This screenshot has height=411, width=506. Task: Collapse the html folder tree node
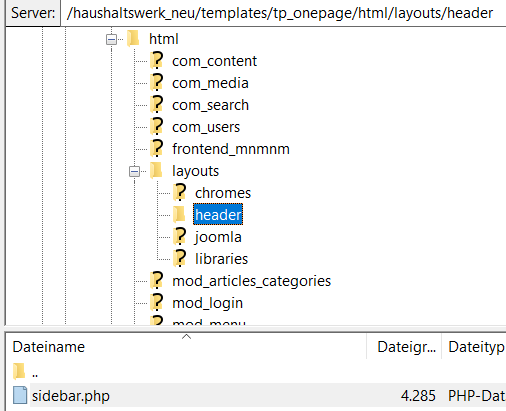pyautogui.click(x=111, y=39)
